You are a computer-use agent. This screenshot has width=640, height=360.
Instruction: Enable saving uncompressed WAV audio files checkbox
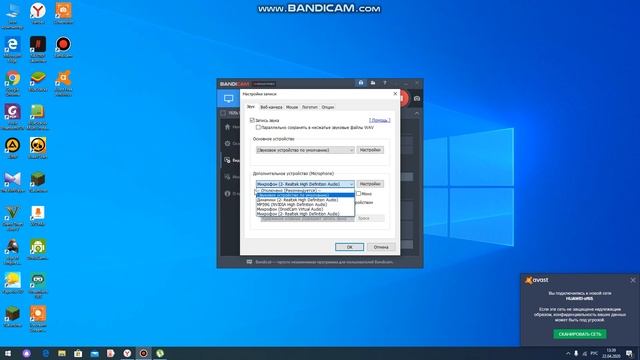[x=258, y=127]
